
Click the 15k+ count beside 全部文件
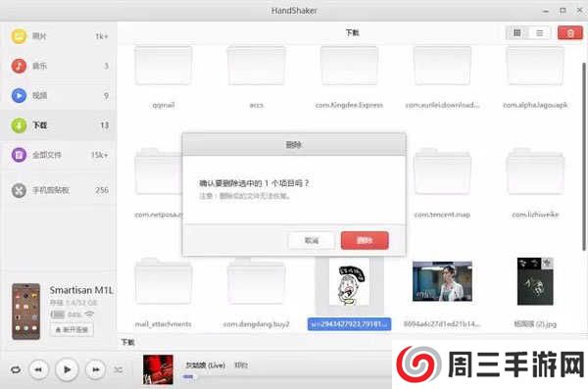point(99,155)
